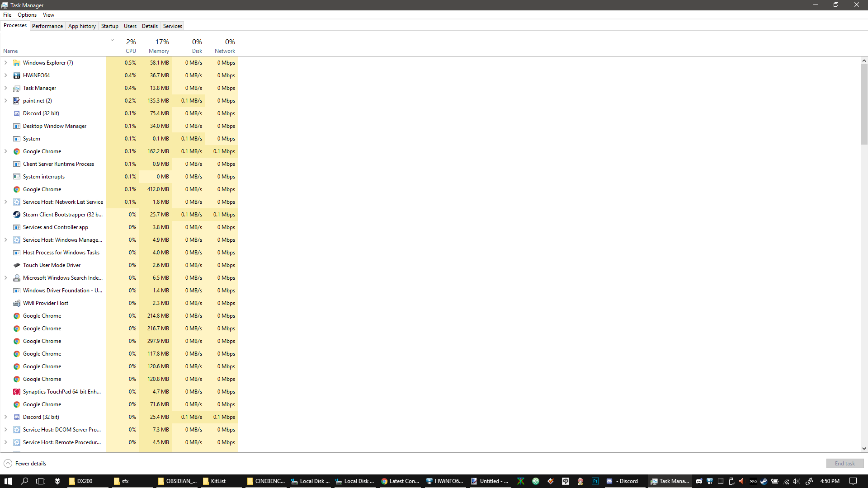
Task: Click the scrollbar down arrow
Action: click(864, 449)
